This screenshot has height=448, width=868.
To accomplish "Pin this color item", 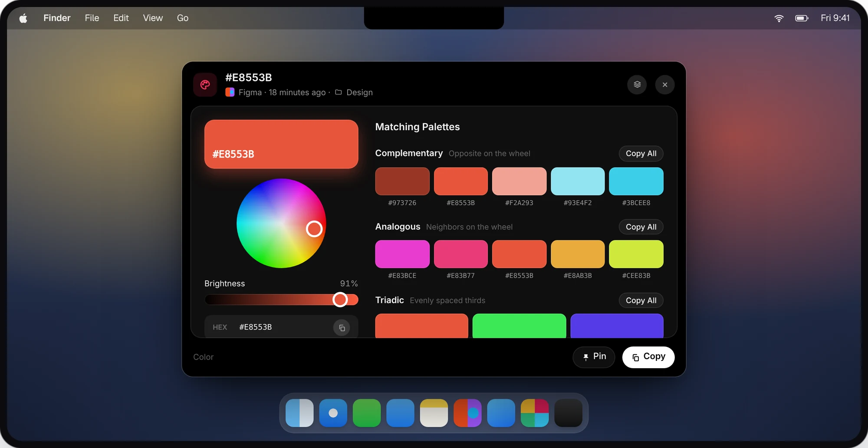I will tap(594, 357).
